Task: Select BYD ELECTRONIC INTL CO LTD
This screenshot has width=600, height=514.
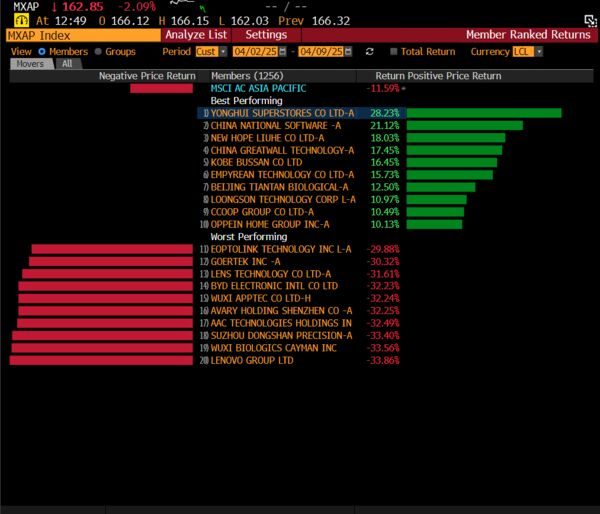Action: click(x=274, y=286)
